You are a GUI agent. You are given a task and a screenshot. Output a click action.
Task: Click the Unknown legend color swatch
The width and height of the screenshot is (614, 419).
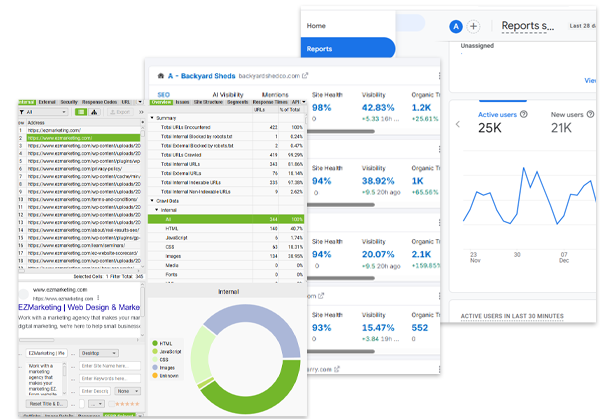point(155,376)
